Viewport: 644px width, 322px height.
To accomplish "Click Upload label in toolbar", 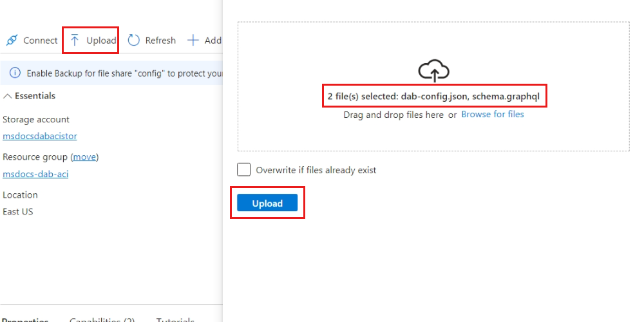I will (101, 40).
